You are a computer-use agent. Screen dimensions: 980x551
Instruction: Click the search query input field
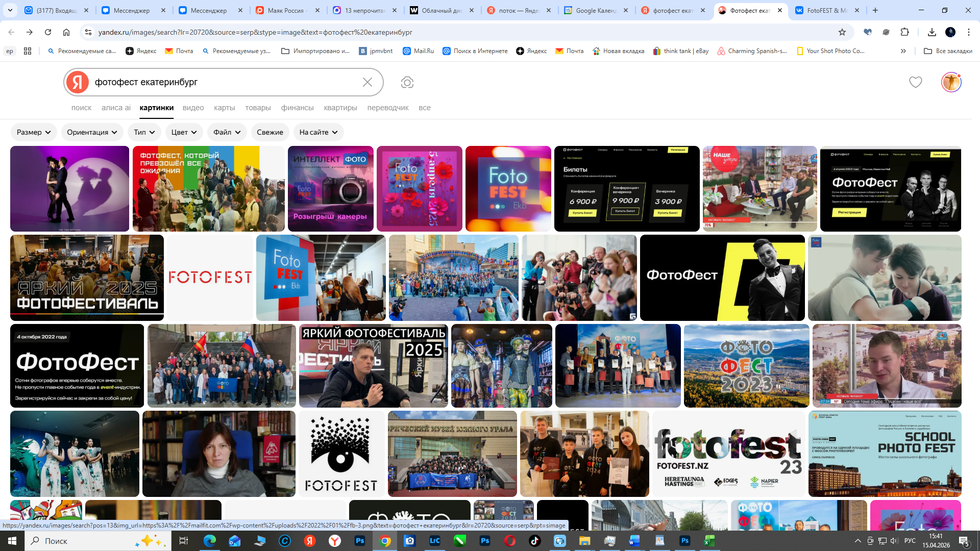(225, 82)
